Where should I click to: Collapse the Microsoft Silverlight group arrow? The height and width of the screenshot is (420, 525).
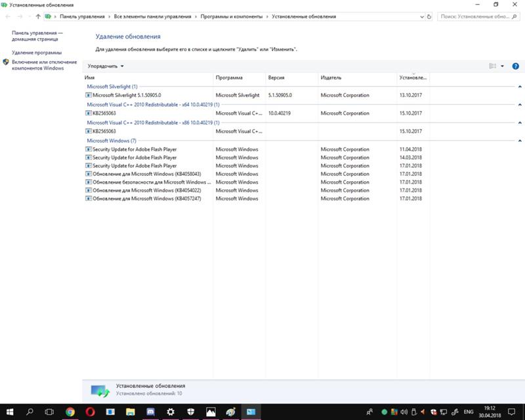coord(520,87)
